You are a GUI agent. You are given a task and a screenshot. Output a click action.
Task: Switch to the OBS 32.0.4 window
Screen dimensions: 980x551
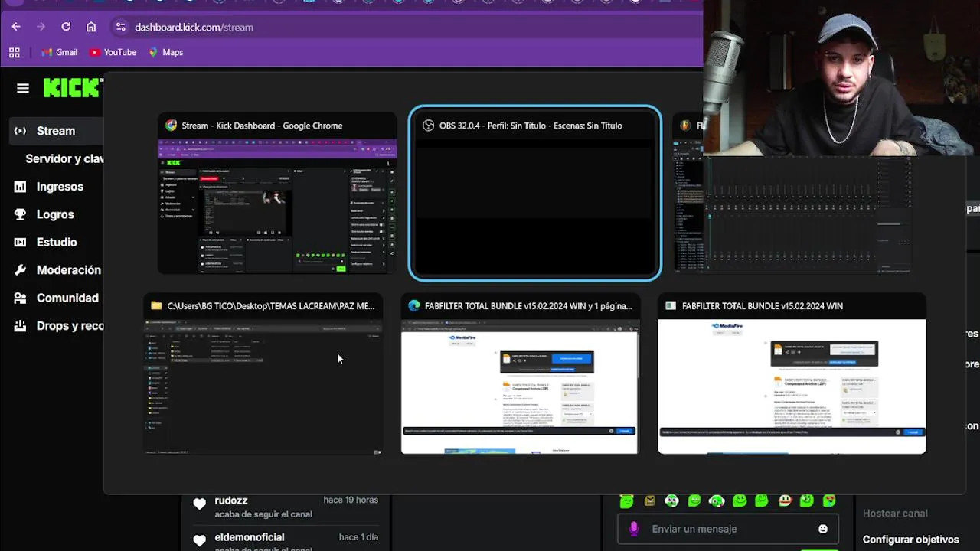point(535,194)
